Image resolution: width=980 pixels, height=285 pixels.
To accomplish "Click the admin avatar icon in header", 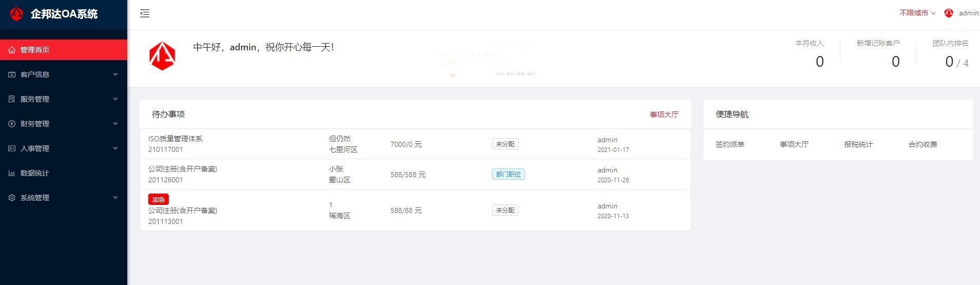I will tap(949, 13).
